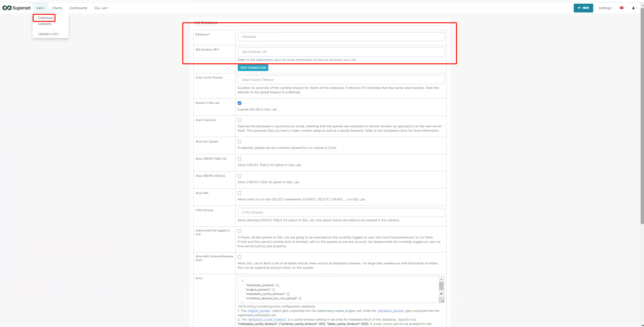Toggle the Expose in SQL Lab checkbox

[x=239, y=103]
